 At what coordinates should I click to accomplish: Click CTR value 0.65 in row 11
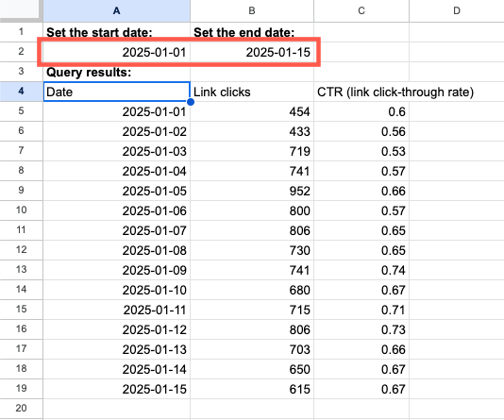(361, 230)
